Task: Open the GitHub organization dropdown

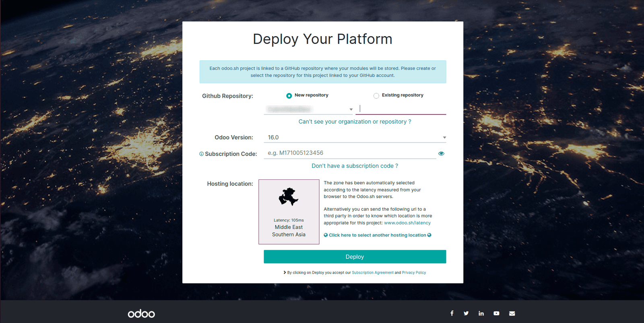Action: 308,109
